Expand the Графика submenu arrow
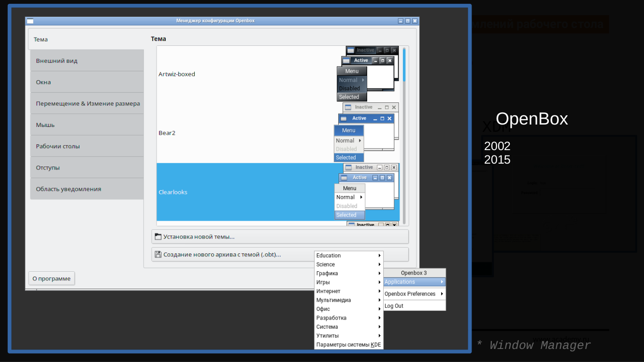 (x=380, y=273)
